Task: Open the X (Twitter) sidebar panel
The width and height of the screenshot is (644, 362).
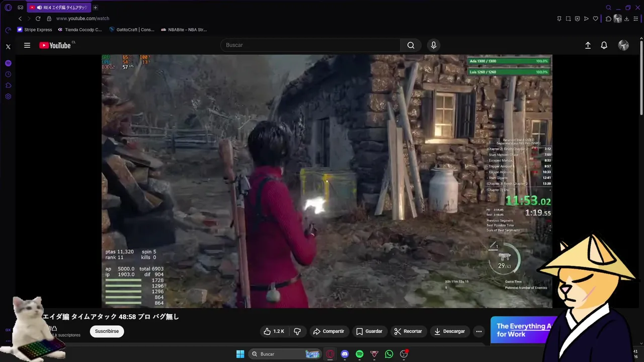Action: (8, 46)
